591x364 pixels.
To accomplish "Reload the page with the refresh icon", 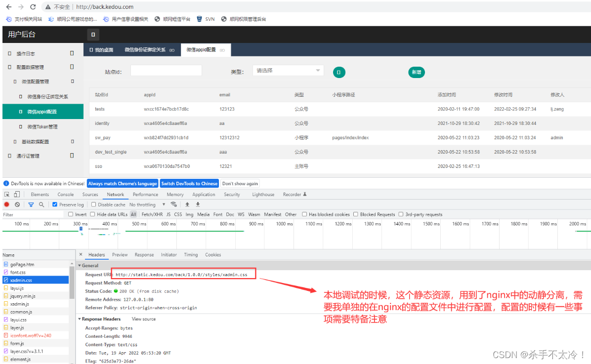I will click(33, 7).
